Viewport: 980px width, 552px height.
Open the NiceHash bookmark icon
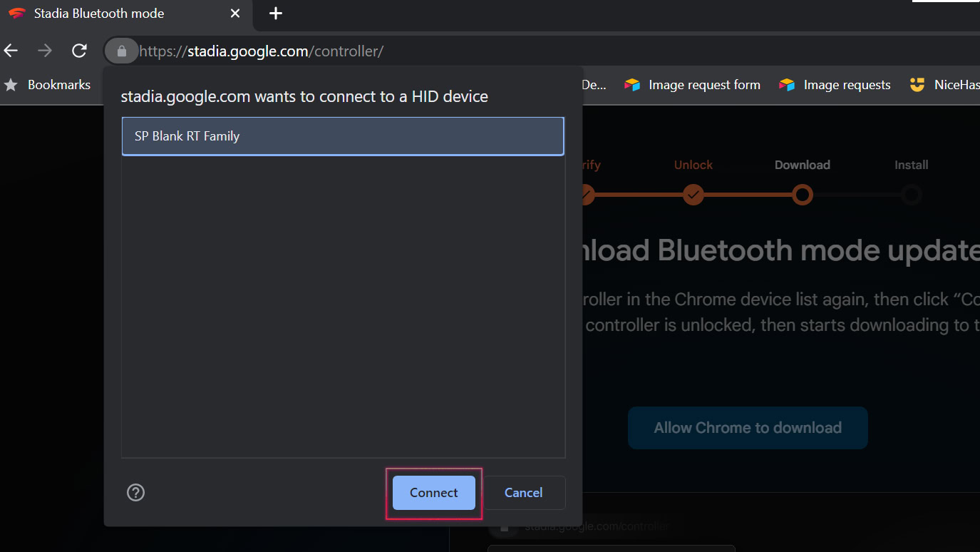coord(917,85)
